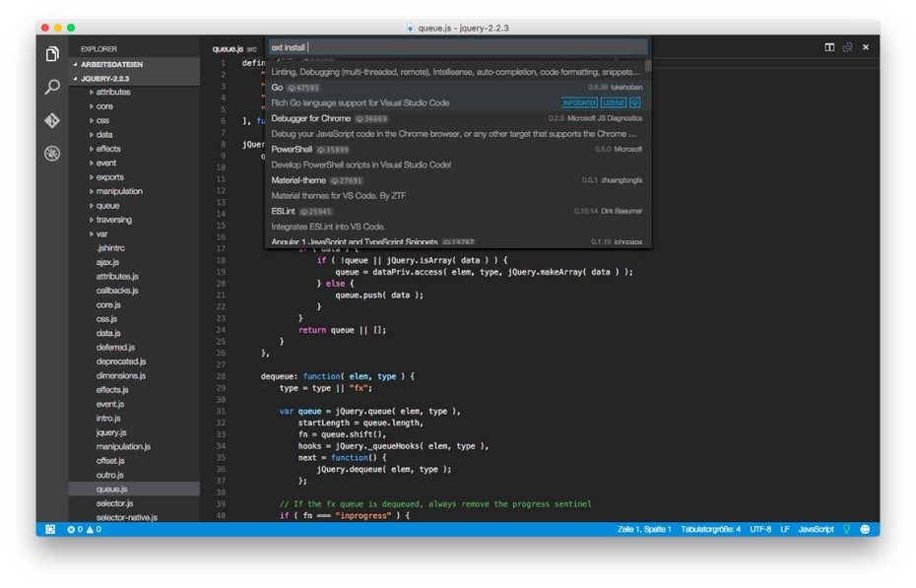
Task: Open jquery.js in the file tree
Action: pos(134,432)
